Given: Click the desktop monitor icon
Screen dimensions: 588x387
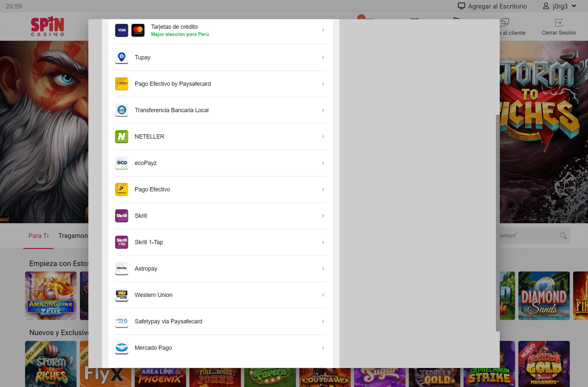Looking at the screenshot, I should tap(461, 6).
